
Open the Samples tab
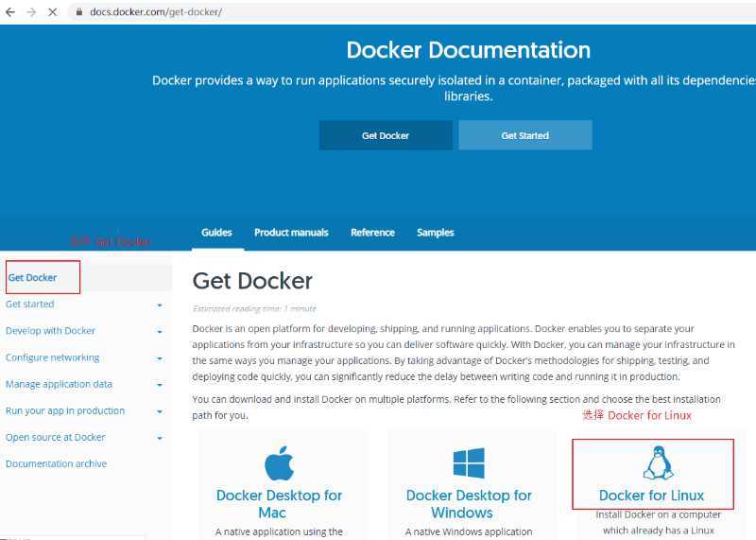pyautogui.click(x=436, y=233)
